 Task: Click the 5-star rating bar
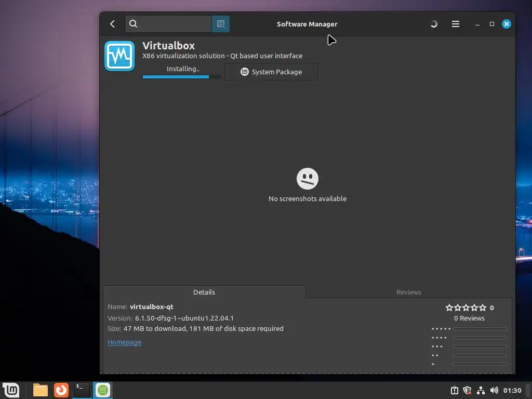[480, 329]
